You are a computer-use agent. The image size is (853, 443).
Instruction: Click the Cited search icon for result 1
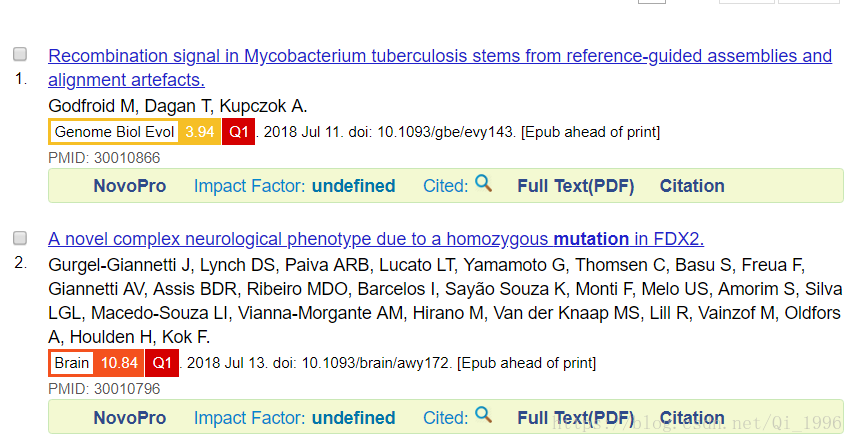tap(483, 183)
